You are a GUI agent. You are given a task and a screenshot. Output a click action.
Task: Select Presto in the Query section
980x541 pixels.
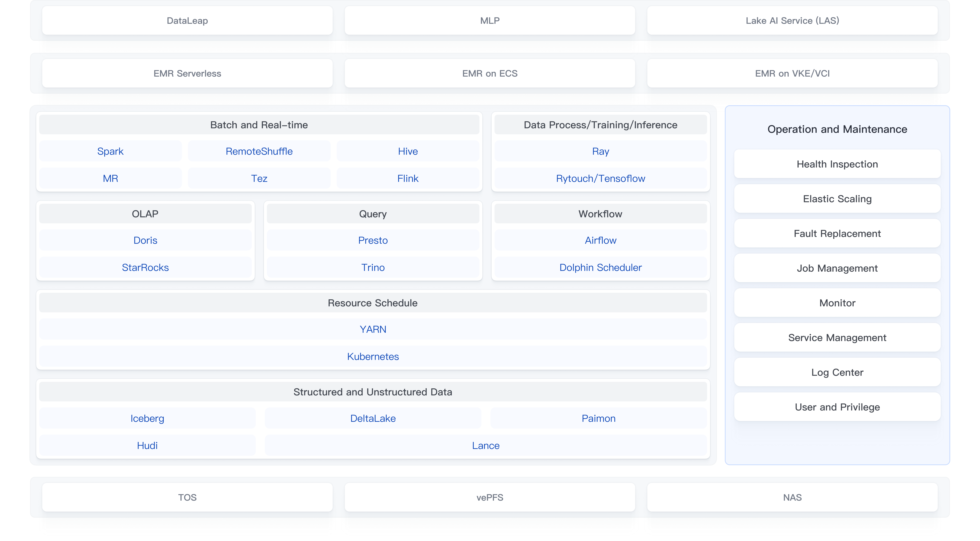coord(373,240)
